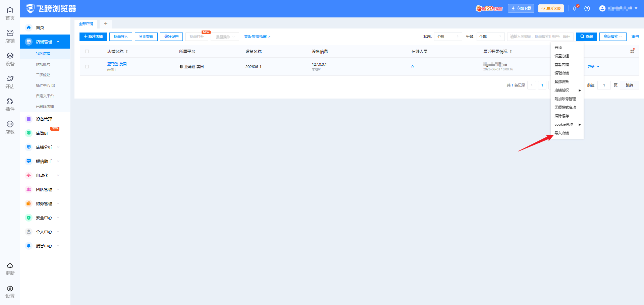Click the 新建店铺 button

pos(93,37)
